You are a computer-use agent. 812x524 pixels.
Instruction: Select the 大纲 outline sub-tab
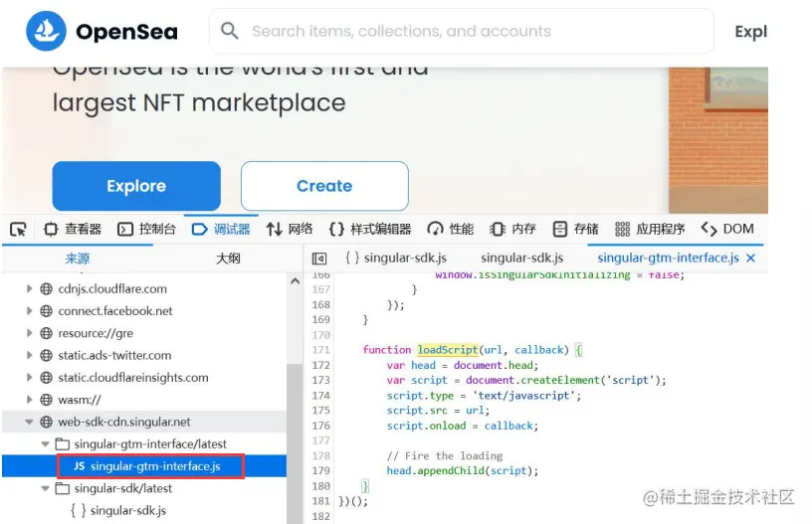228,259
